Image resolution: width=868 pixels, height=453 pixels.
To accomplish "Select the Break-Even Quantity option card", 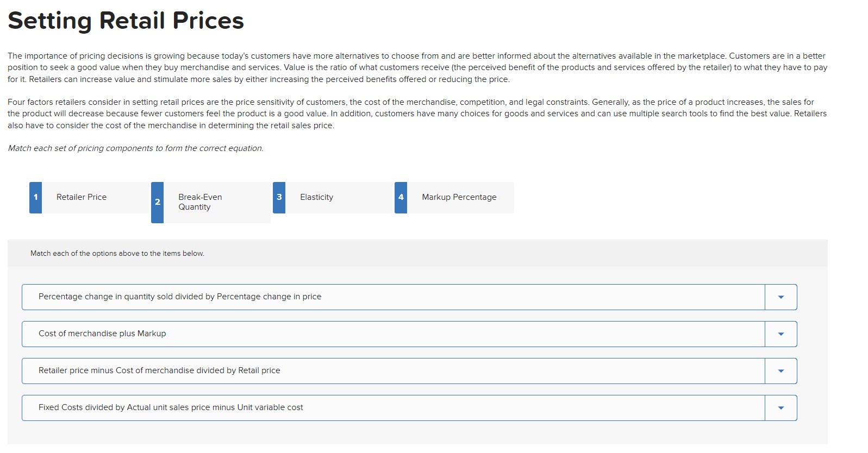I will pyautogui.click(x=211, y=203).
